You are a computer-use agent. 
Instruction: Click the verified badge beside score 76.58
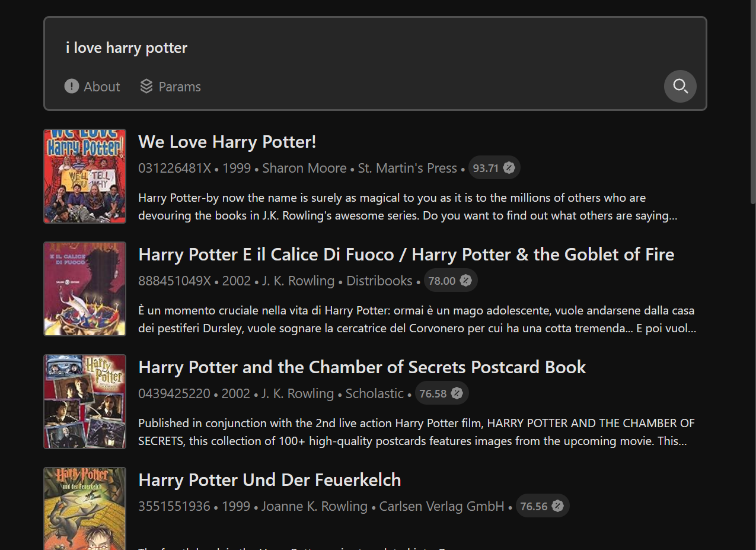click(x=457, y=393)
